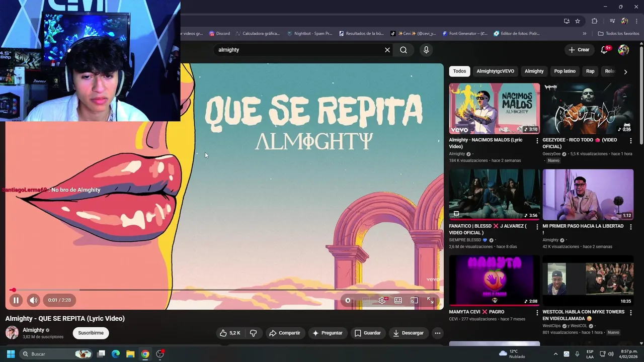Open the Todos los favoritos folder

tap(618, 34)
